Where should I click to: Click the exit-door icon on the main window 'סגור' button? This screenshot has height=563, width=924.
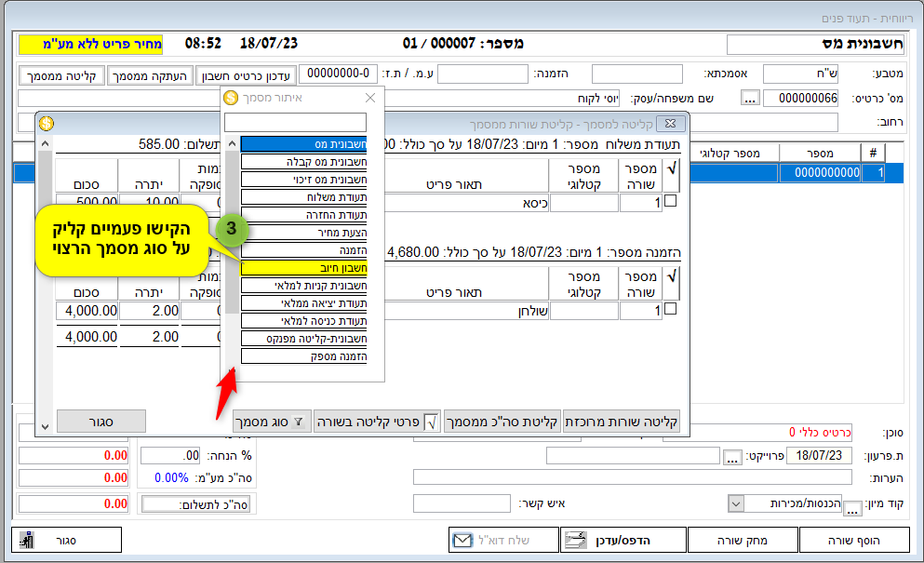tap(26, 540)
